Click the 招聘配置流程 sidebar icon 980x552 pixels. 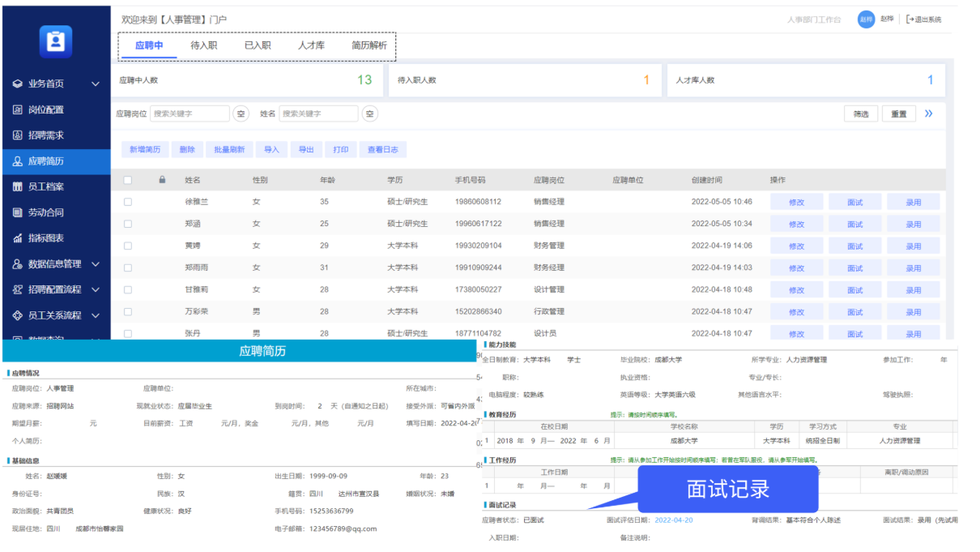pyautogui.click(x=17, y=289)
